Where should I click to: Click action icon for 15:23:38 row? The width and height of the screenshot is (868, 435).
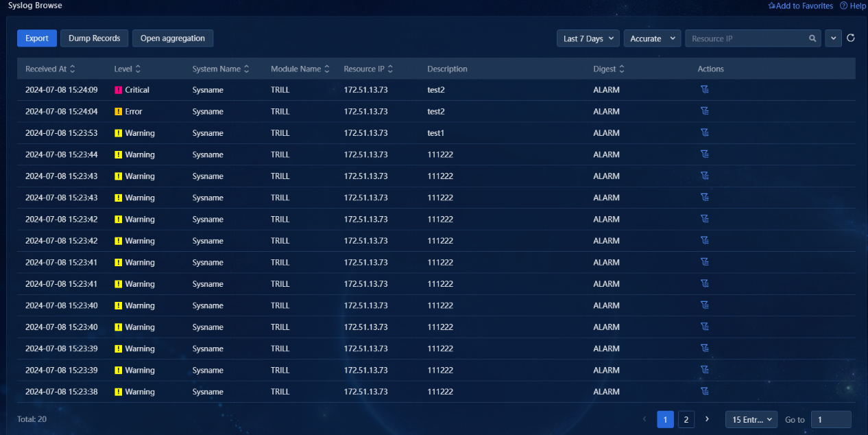tap(704, 391)
